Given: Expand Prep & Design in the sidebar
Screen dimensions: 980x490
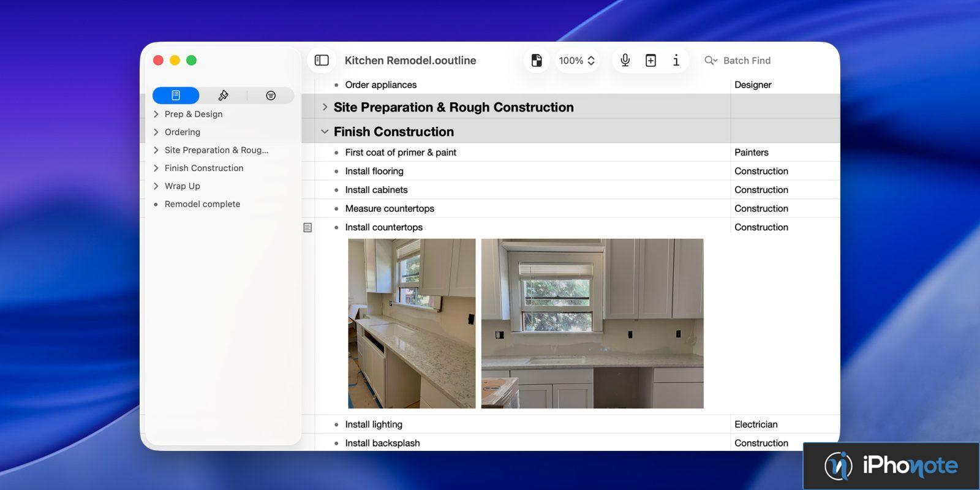Looking at the screenshot, I should point(156,114).
